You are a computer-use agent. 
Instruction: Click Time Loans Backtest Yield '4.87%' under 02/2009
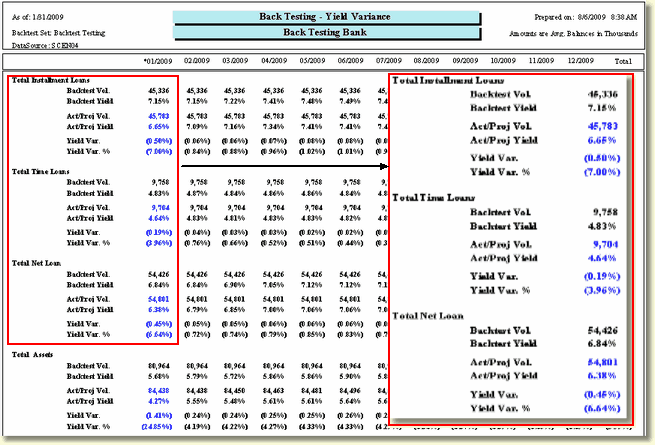coord(197,193)
